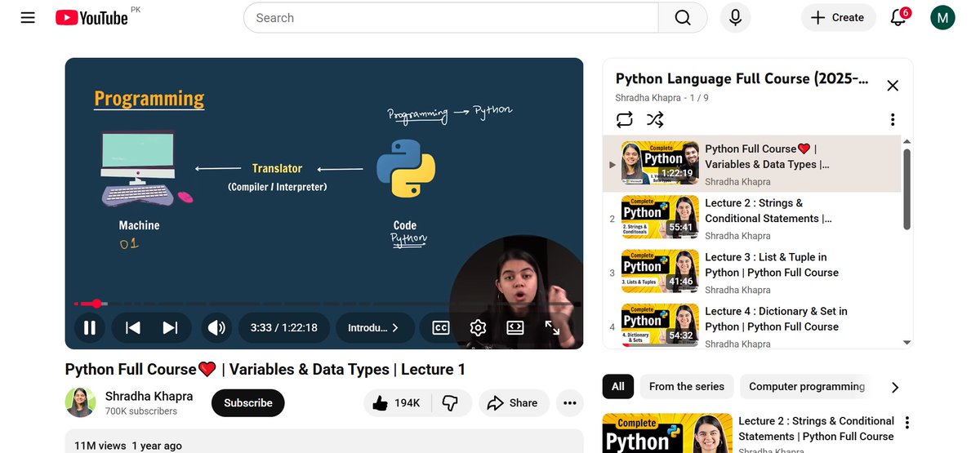Open the Create menu
Screen dimensions: 980x453
click(838, 18)
